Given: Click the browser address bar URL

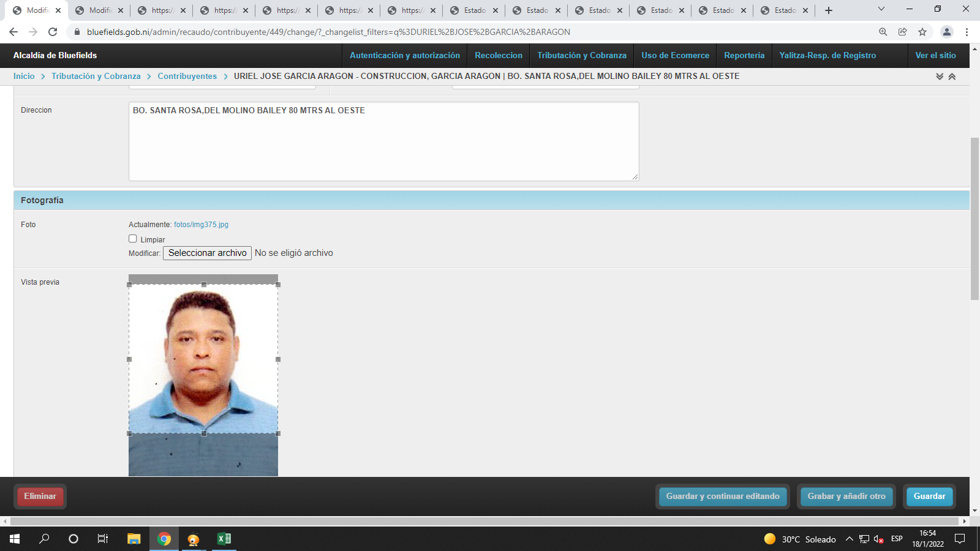Looking at the screenshot, I should point(328,32).
